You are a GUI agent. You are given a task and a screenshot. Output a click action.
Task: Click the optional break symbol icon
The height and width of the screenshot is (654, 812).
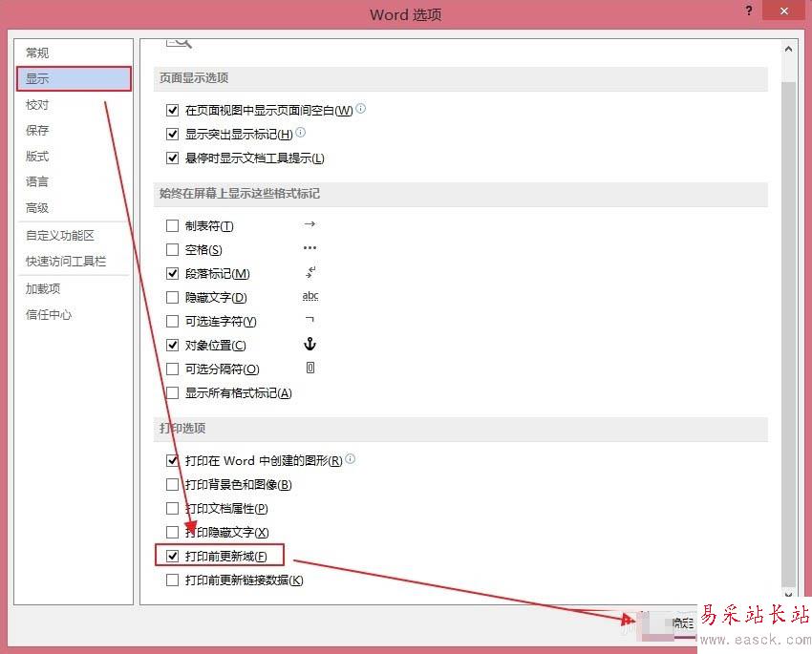click(x=310, y=368)
